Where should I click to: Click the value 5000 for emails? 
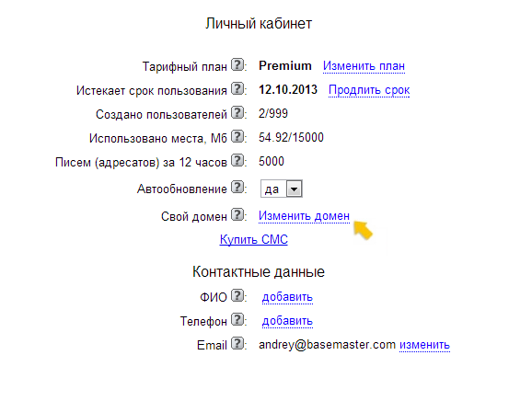click(x=272, y=161)
